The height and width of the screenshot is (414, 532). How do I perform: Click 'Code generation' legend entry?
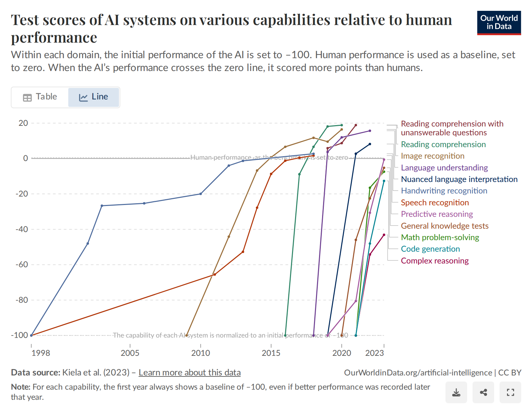click(430, 249)
